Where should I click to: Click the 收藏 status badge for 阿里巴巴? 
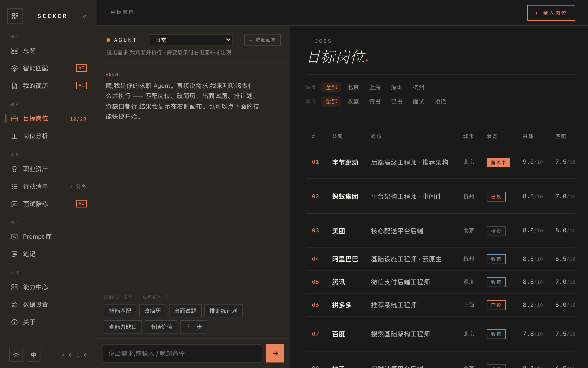(496, 259)
